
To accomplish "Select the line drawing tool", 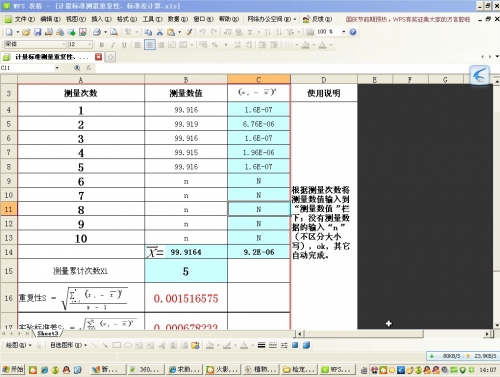I will (x=94, y=345).
